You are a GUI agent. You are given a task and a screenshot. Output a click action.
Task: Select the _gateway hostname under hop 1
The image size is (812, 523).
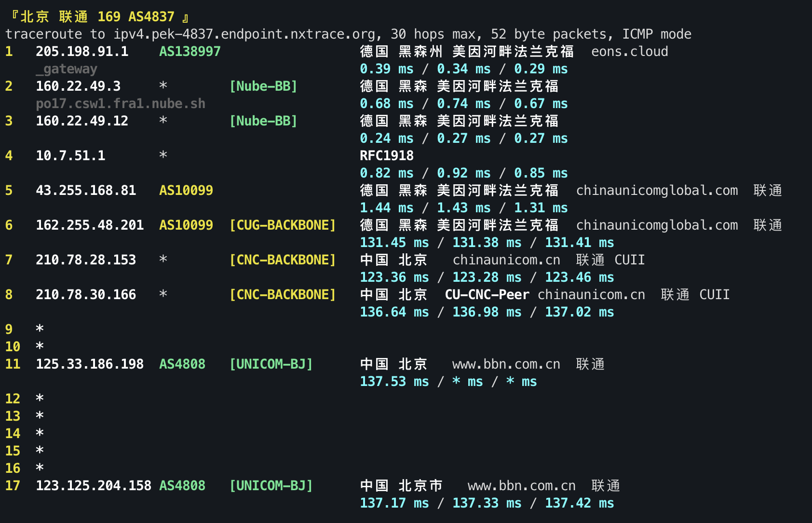67,69
